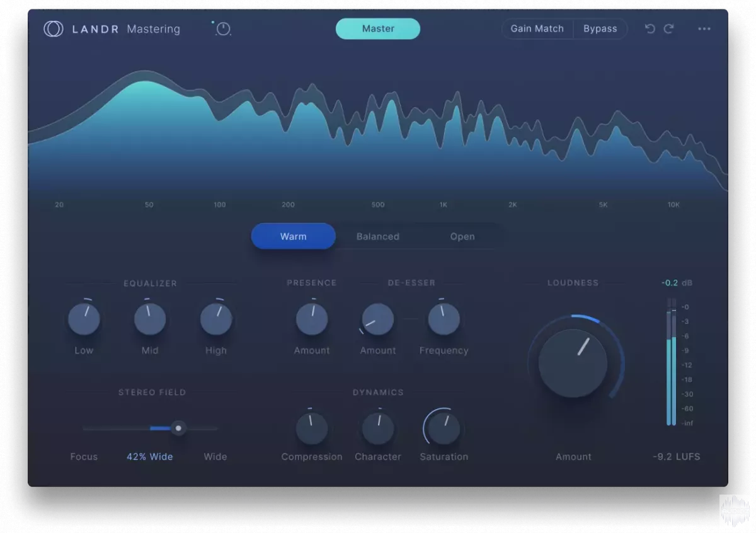
Task: Click the Presence Amount knob
Action: click(x=312, y=319)
